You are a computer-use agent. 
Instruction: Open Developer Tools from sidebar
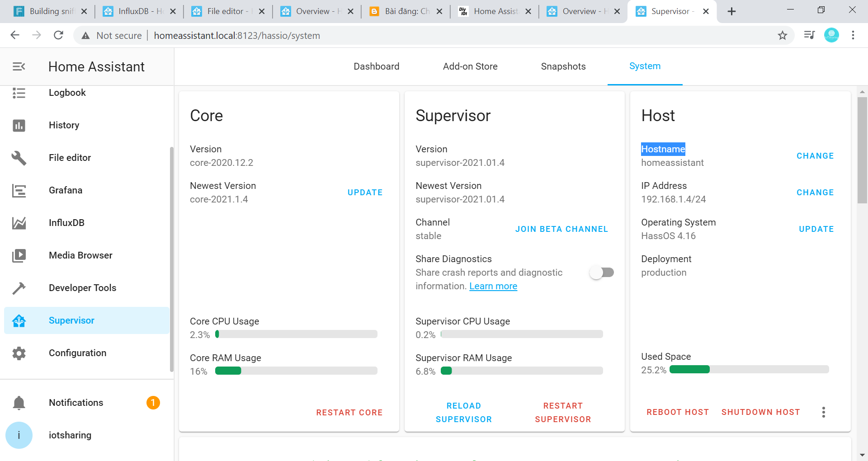tap(82, 287)
